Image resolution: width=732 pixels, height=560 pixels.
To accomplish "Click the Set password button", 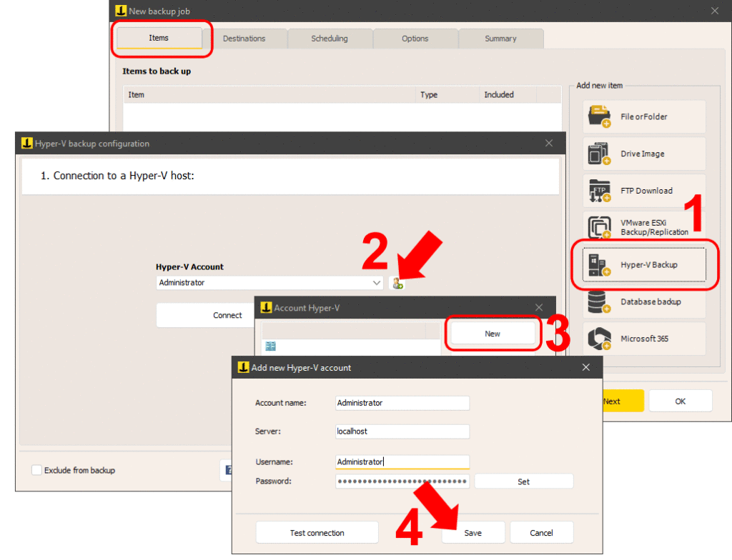I will pos(524,481).
